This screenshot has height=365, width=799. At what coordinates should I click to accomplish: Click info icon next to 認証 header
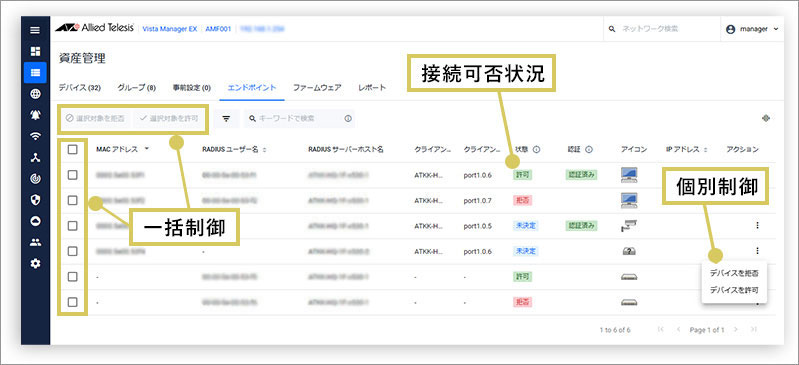point(589,149)
